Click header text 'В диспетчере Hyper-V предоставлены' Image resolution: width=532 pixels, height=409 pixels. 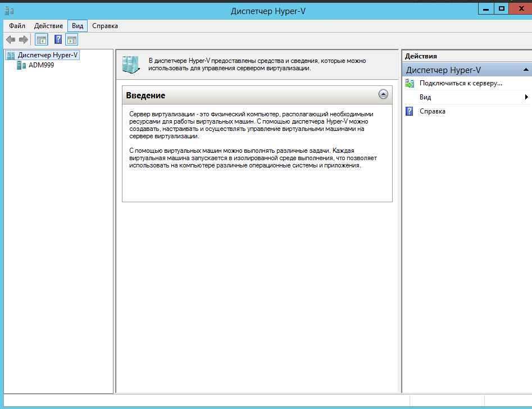tap(257, 65)
